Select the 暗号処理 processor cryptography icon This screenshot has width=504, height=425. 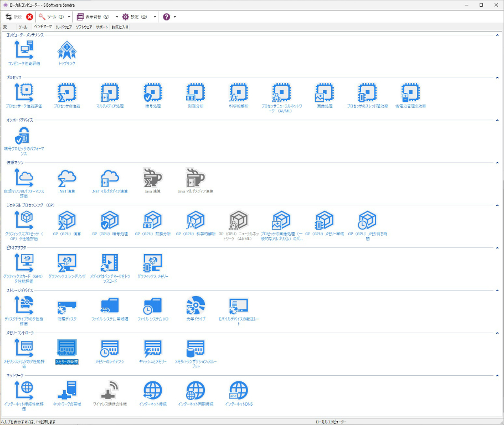153,95
